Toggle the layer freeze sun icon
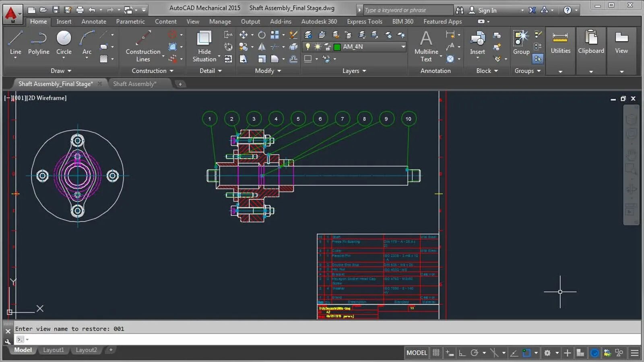 coord(317,47)
